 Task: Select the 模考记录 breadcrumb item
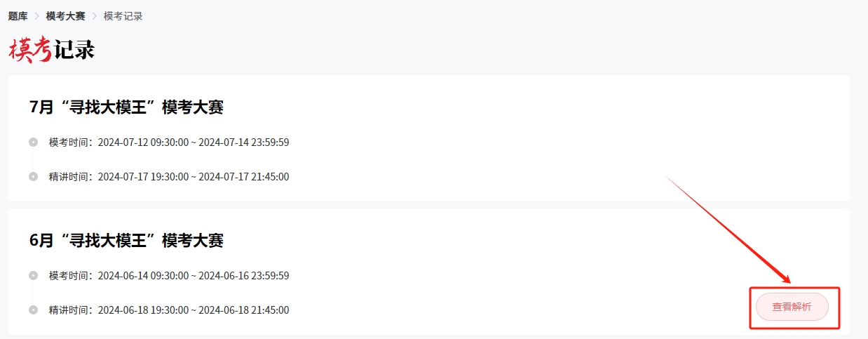(123, 16)
